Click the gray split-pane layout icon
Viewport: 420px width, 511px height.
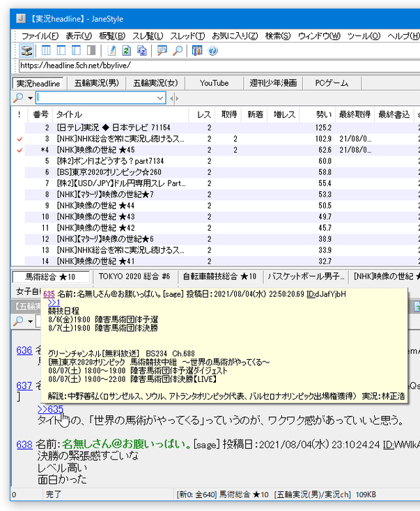[91, 50]
